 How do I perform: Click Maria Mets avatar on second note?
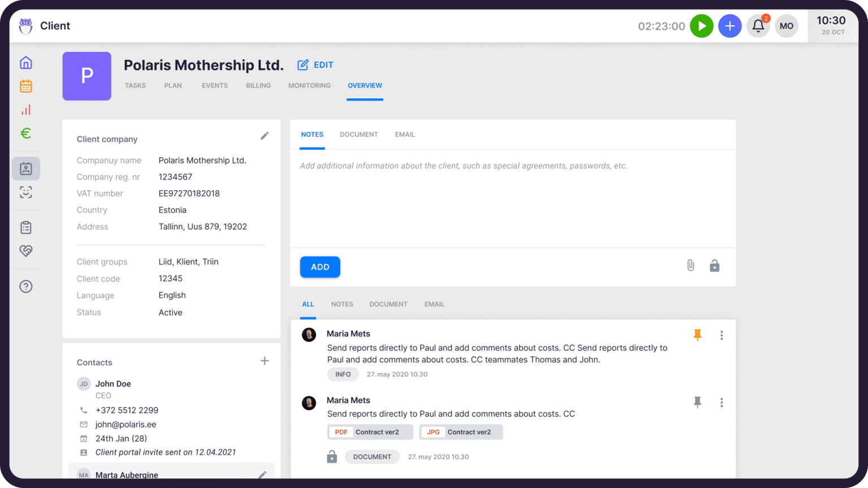click(309, 403)
